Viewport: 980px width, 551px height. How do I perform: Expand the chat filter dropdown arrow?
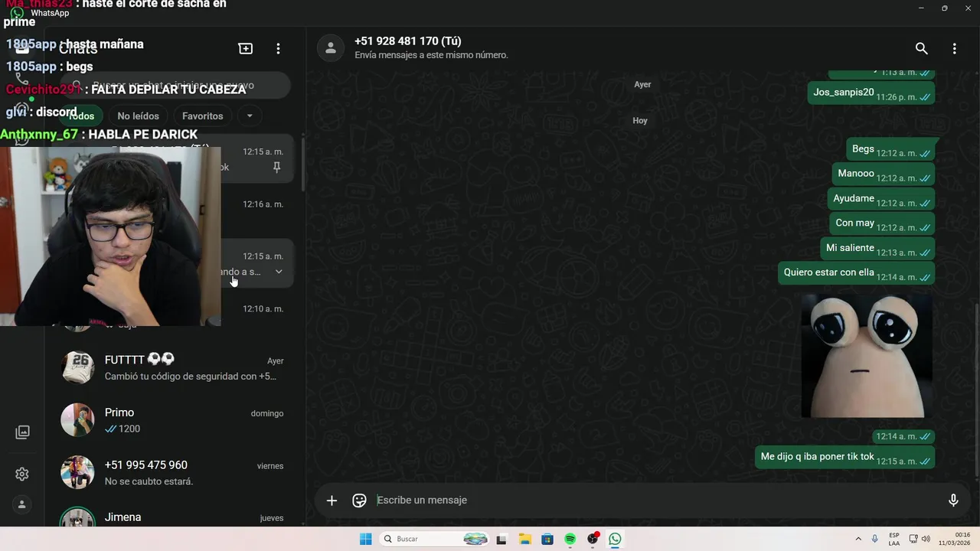point(249,116)
